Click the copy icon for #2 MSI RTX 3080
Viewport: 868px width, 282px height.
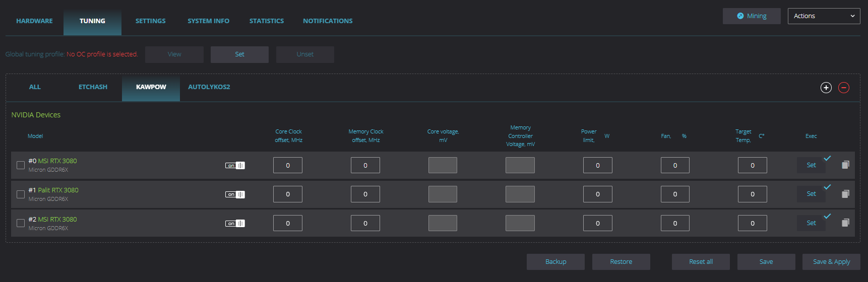point(845,223)
